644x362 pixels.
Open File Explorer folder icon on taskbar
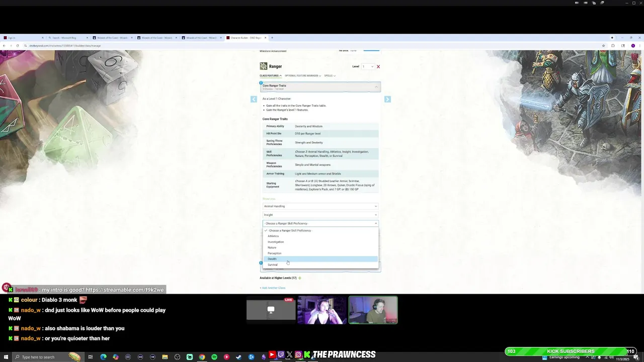tap(165, 357)
